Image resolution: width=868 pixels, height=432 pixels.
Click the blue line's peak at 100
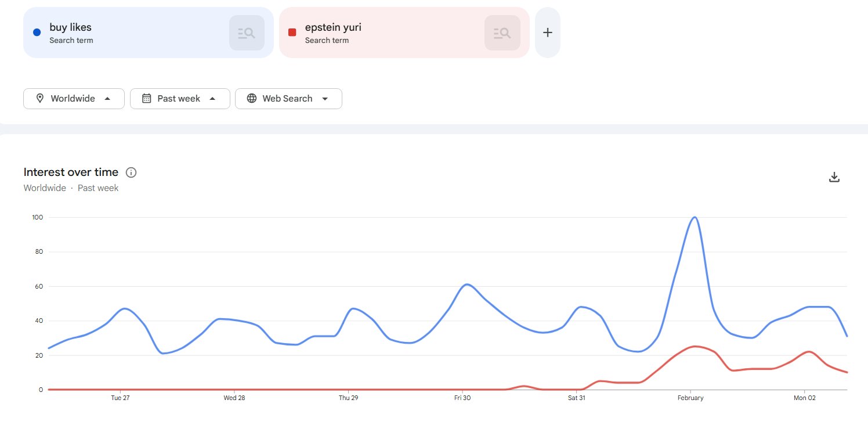pos(695,218)
